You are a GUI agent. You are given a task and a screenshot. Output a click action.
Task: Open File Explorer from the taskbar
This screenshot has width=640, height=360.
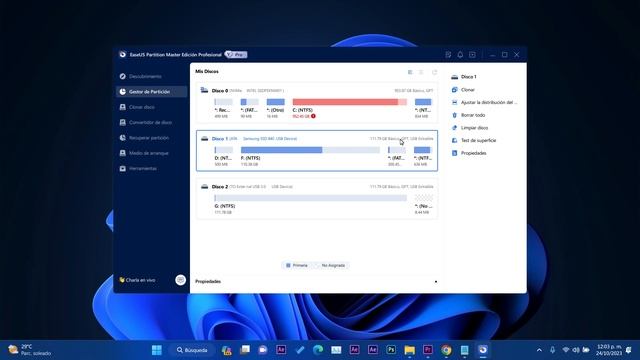tap(409, 350)
